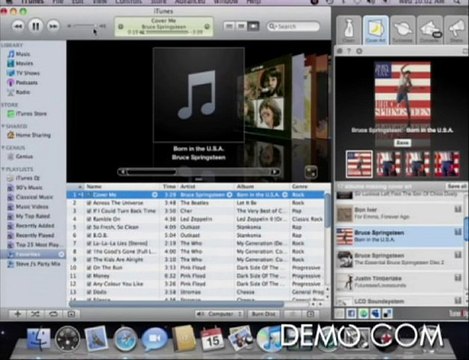Image resolution: width=469 pixels, height=360 pixels.
Task: Select Bon Iver result in TuneUp list
Action: (x=399, y=214)
